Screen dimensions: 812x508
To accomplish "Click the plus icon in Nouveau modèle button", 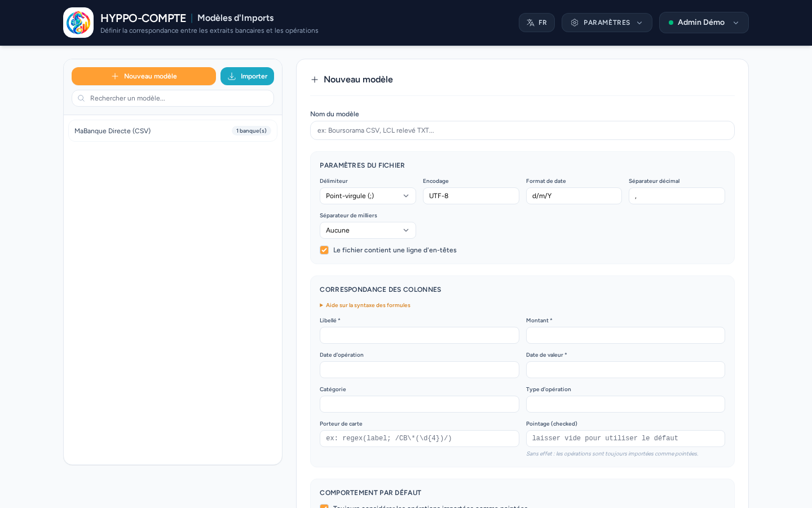I will (115, 76).
